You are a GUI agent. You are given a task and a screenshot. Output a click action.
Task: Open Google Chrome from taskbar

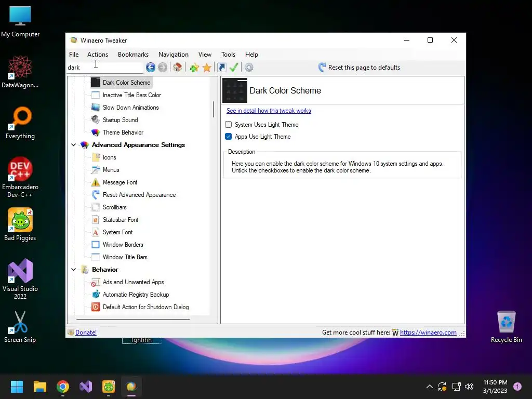click(63, 387)
